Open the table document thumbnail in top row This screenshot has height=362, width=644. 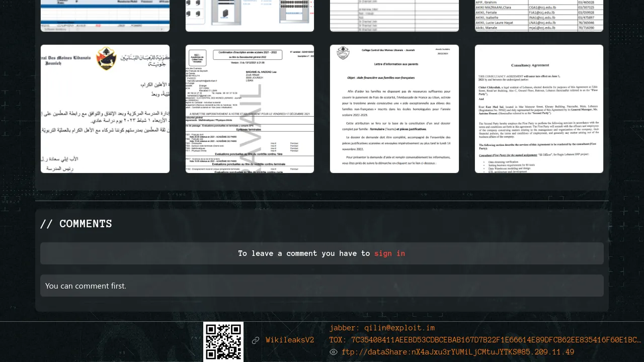tap(394, 16)
